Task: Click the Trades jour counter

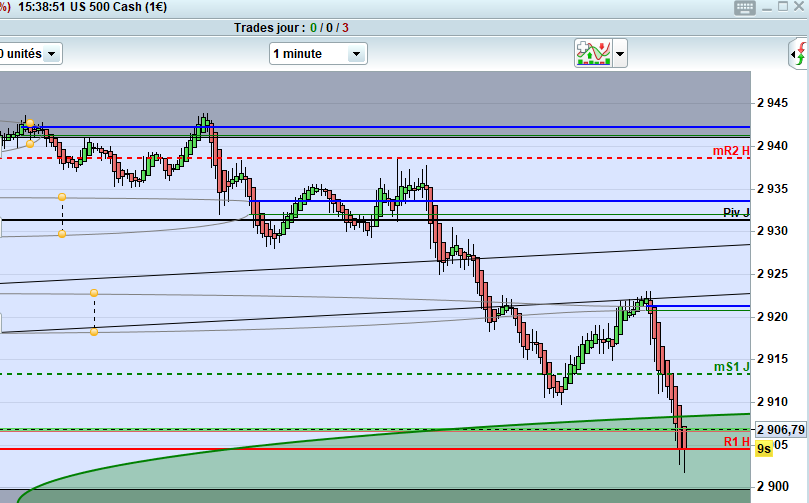Action: tap(291, 28)
